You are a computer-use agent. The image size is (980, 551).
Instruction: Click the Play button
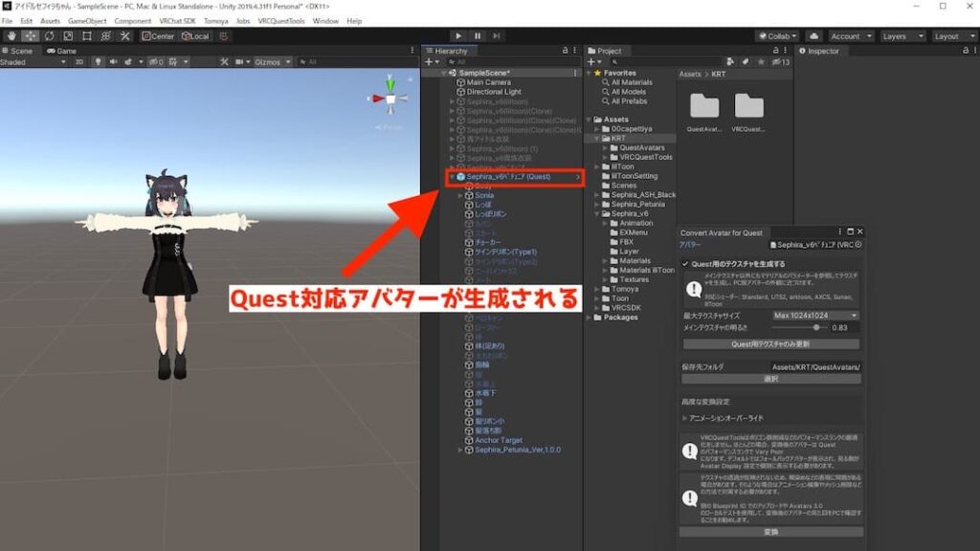[458, 36]
